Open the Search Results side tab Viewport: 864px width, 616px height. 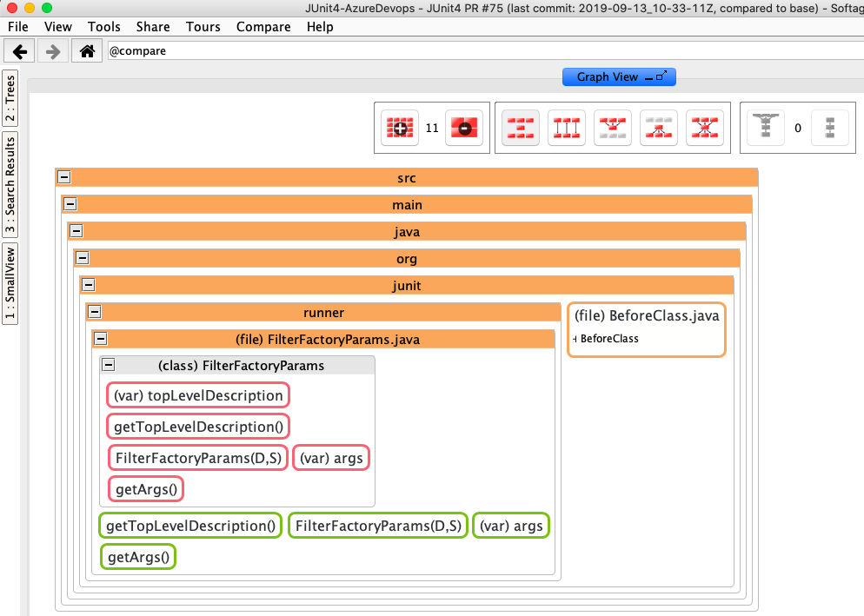pyautogui.click(x=10, y=184)
